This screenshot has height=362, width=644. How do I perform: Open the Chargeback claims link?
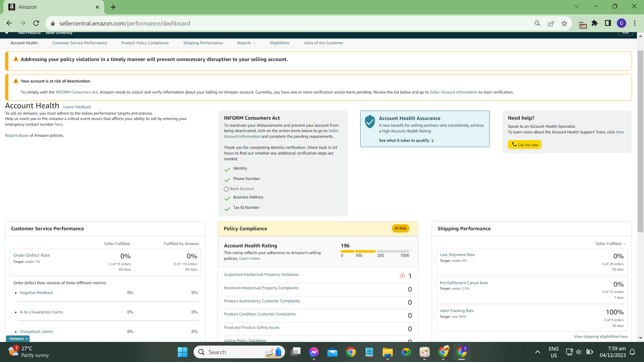click(x=36, y=331)
